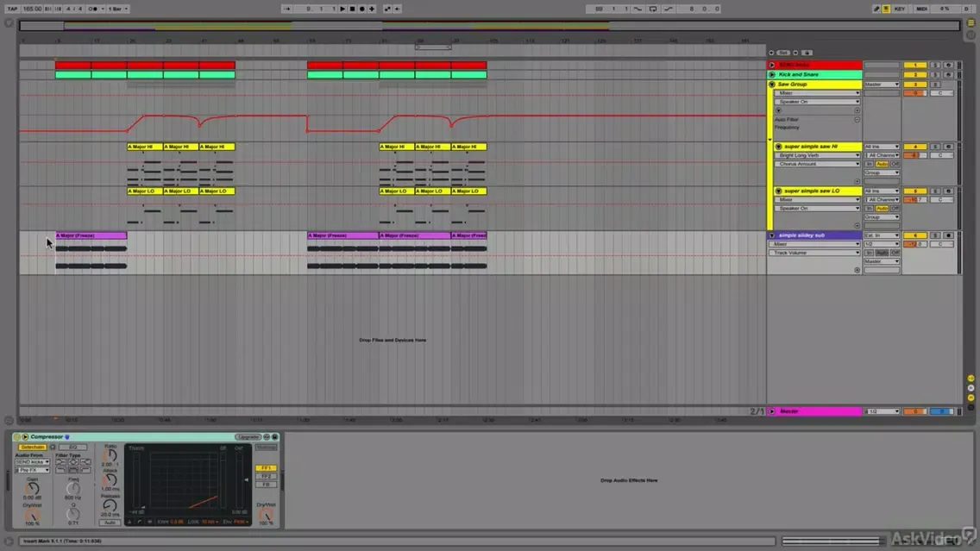Fold the simple slidey sub track
This screenshot has width=980, height=551.
[x=772, y=235]
